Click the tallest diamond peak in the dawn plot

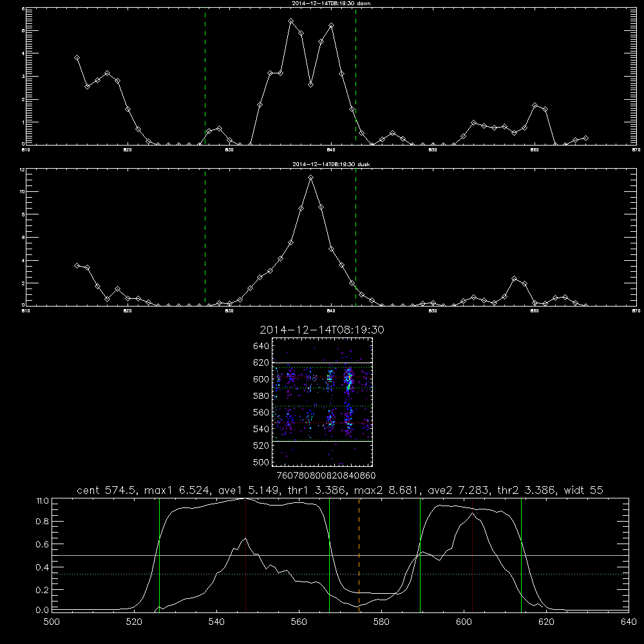point(291,21)
